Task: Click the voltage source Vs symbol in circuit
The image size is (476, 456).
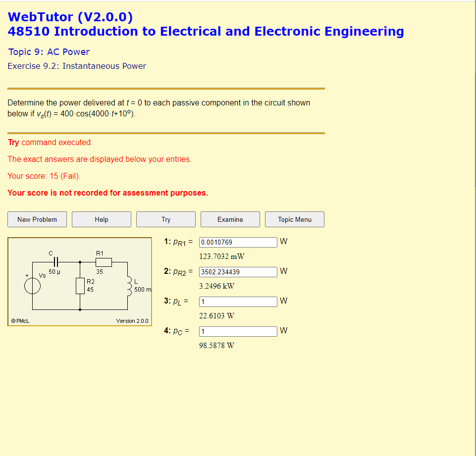Action: tap(33, 286)
